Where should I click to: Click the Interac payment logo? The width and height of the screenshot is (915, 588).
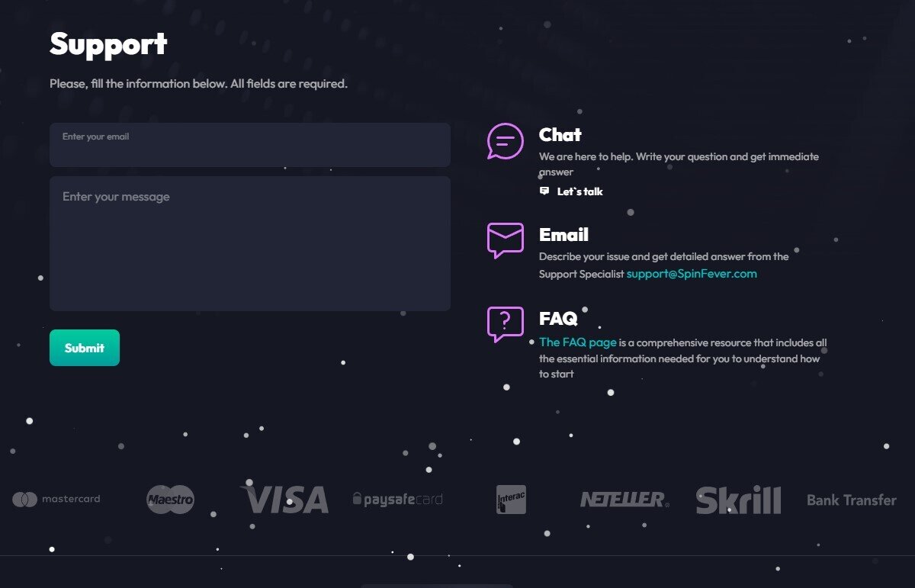[x=511, y=500]
